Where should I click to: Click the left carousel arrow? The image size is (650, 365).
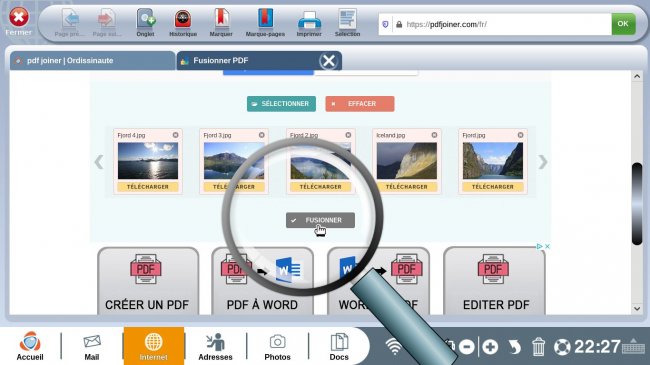(x=99, y=162)
